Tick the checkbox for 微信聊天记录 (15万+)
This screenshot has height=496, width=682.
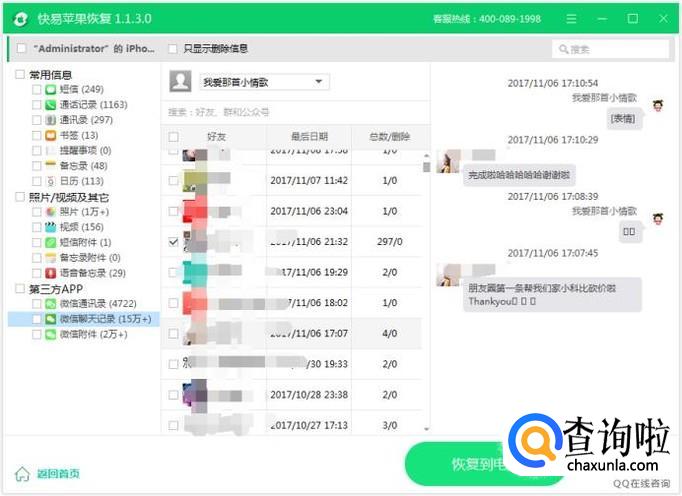(37, 319)
